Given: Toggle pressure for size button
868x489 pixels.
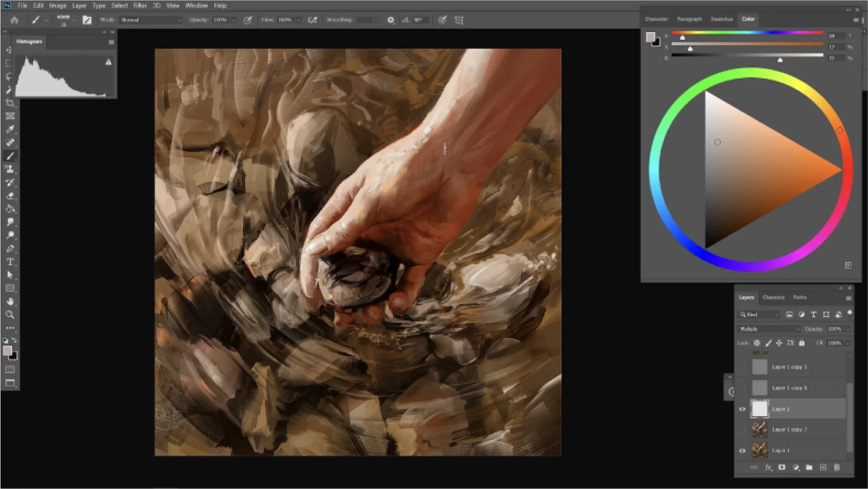Looking at the screenshot, I should pos(443,20).
